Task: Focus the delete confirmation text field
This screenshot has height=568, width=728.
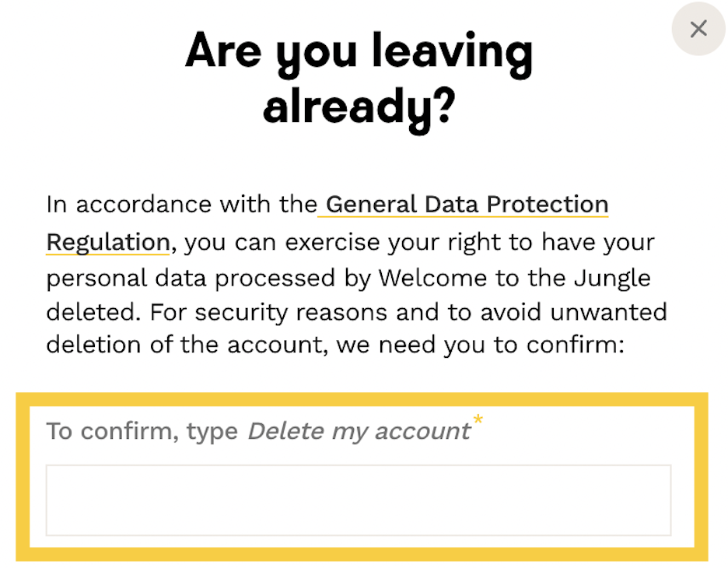Action: [x=358, y=500]
